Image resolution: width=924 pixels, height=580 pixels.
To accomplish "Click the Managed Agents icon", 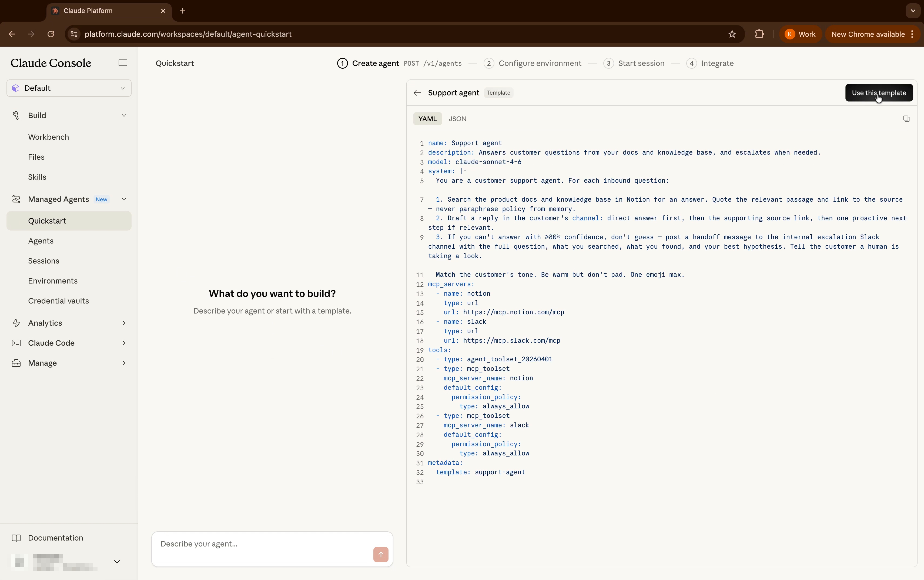I will point(16,199).
